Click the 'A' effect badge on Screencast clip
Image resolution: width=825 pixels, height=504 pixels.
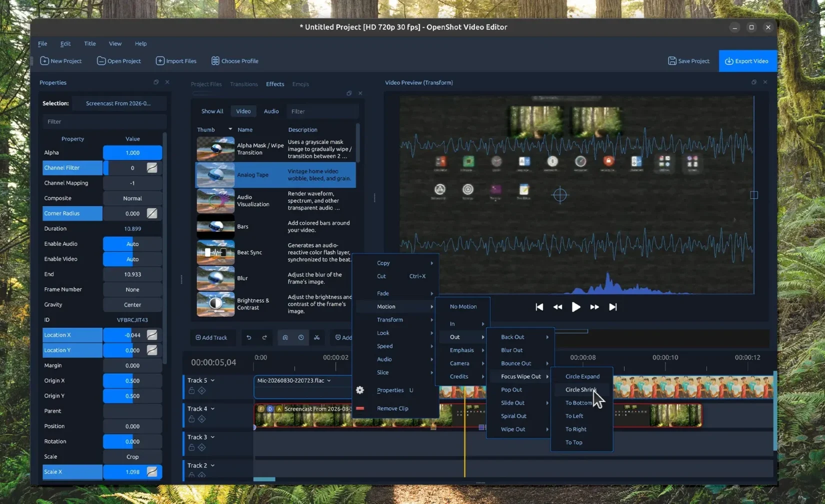279,409
